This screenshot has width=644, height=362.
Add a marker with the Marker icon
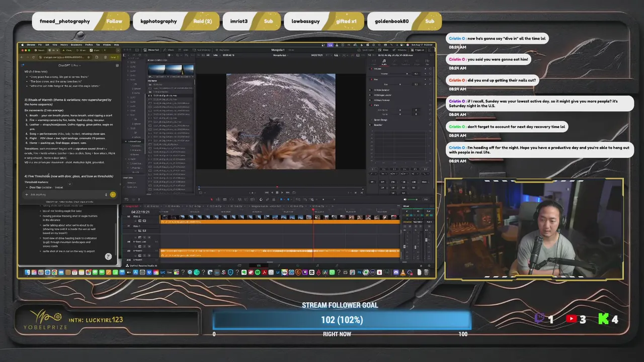pyautogui.click(x=288, y=200)
